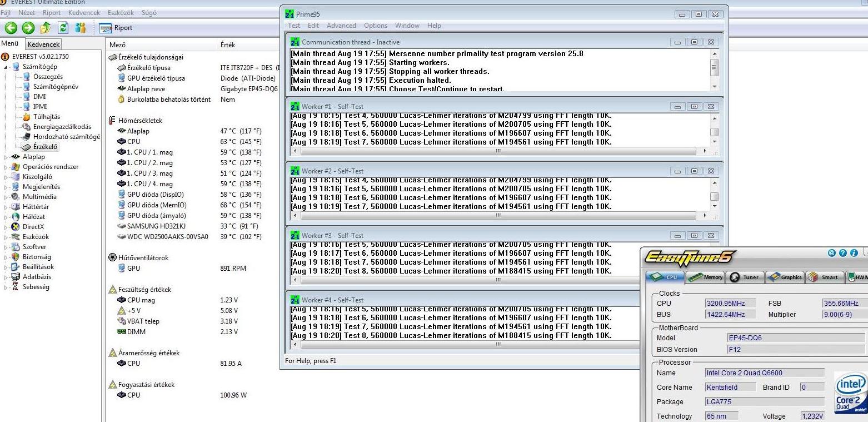The height and width of the screenshot is (422, 868).
Task: Expand the Megjelenítés node
Action: 6,187
